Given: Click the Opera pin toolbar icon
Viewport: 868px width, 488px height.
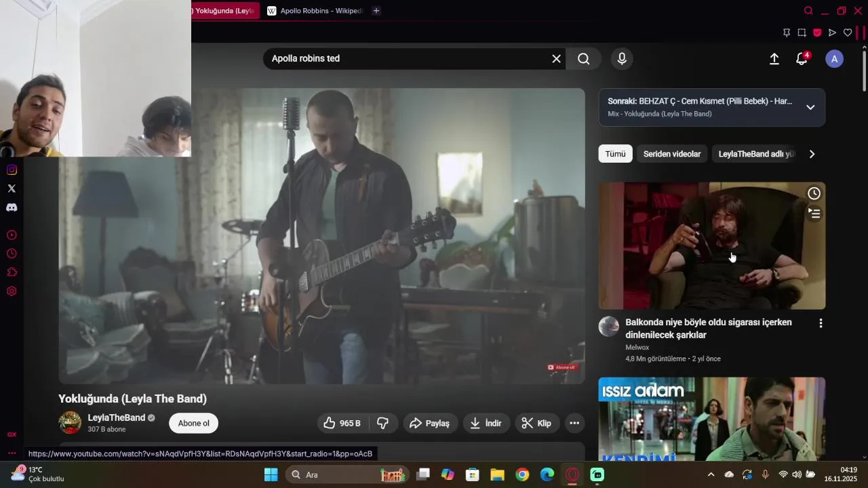Looking at the screenshot, I should point(787,33).
